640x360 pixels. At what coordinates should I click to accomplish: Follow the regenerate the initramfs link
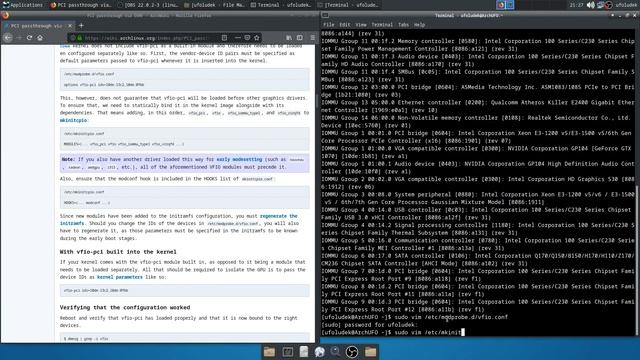[179, 220]
